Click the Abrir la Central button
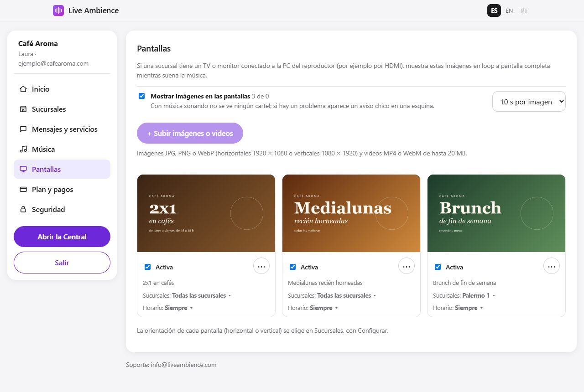 tap(62, 237)
